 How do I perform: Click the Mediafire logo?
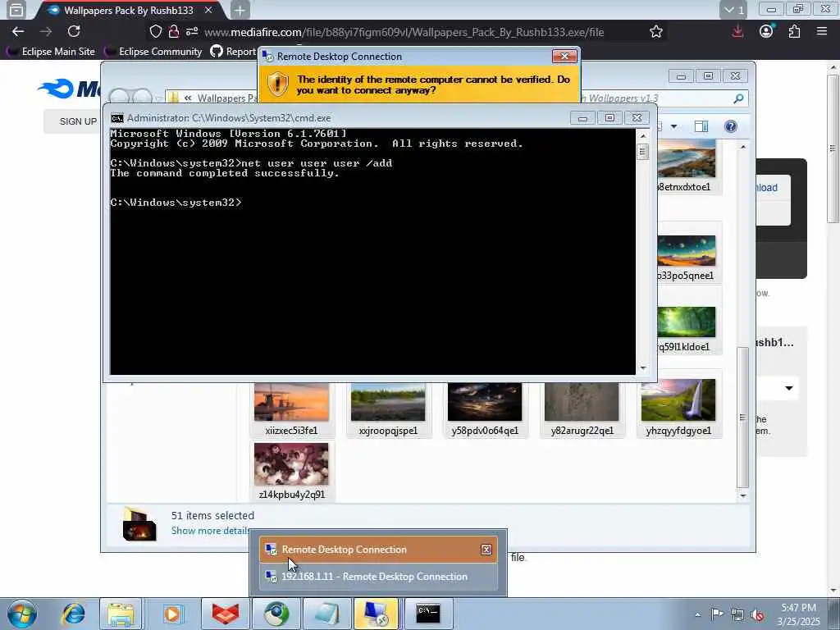[70, 89]
